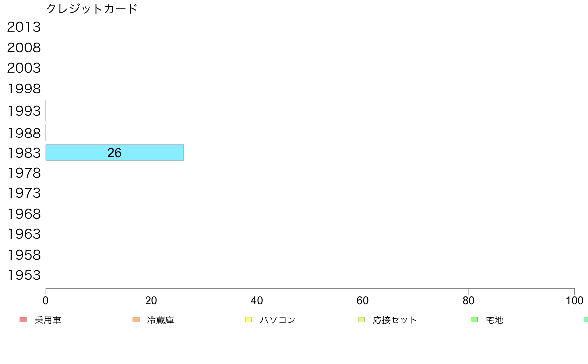Click the 40 tick on the x-axis
This screenshot has height=364, width=588.
[257, 300]
